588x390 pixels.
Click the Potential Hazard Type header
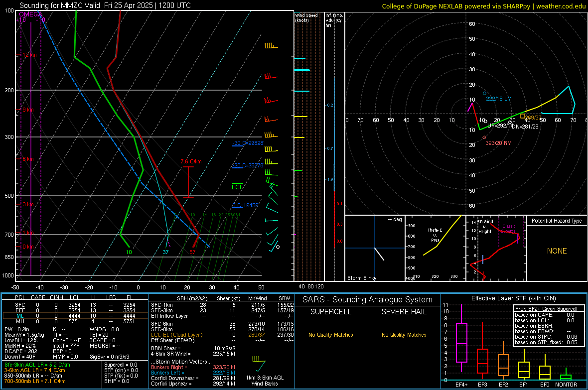(x=557, y=221)
